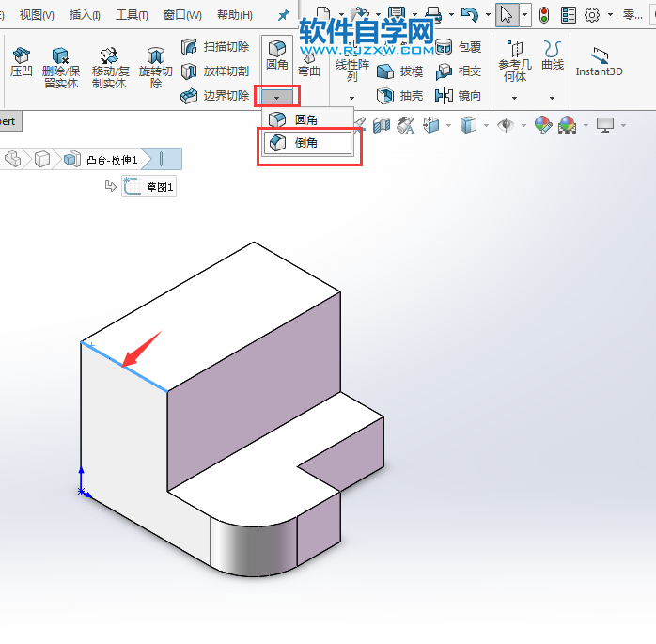Click the View Orientation cube icon
This screenshot has width=656, height=644.
point(431,125)
